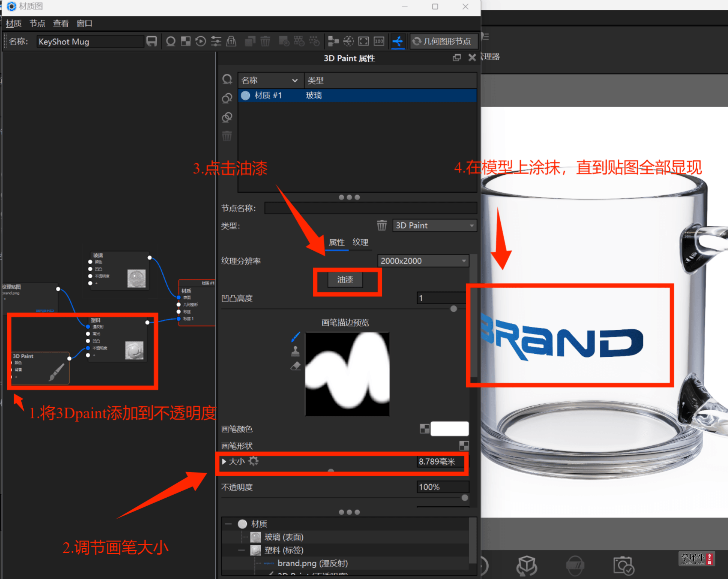Click the duplicate nodes icon in toolbar
Image resolution: width=728 pixels, height=579 pixels.
tap(250, 41)
